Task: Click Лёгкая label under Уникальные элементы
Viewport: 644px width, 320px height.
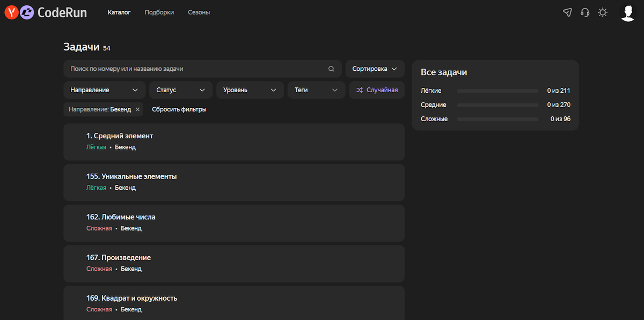Action: click(96, 188)
